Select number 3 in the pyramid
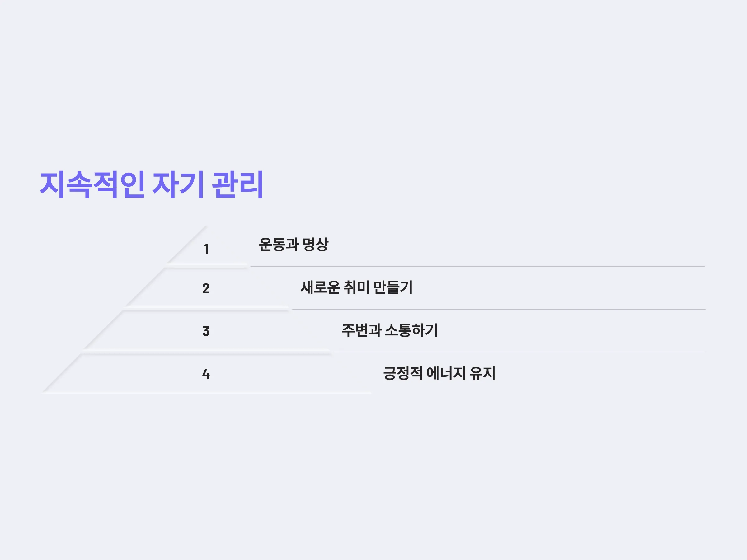This screenshot has width=747, height=560. 206,331
